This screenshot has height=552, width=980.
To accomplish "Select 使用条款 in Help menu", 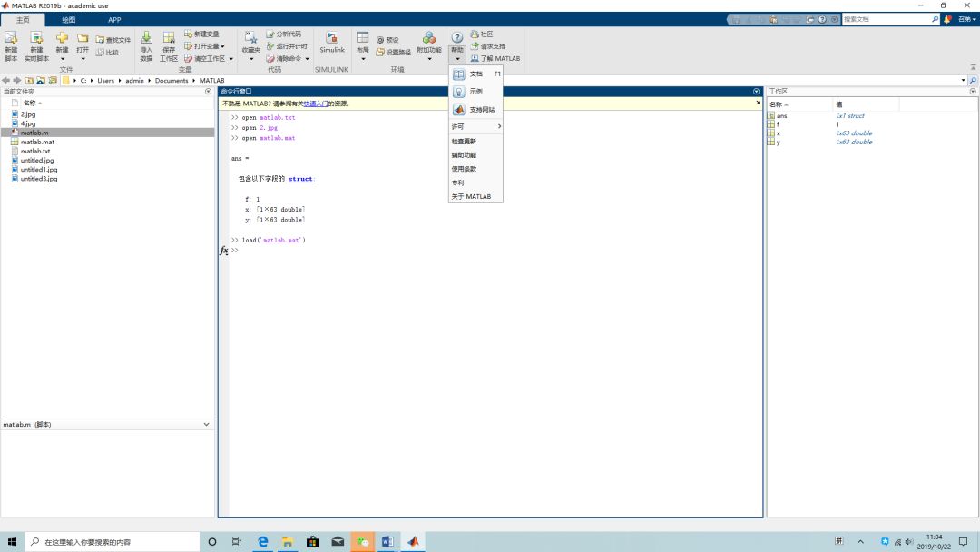I will coord(475,169).
